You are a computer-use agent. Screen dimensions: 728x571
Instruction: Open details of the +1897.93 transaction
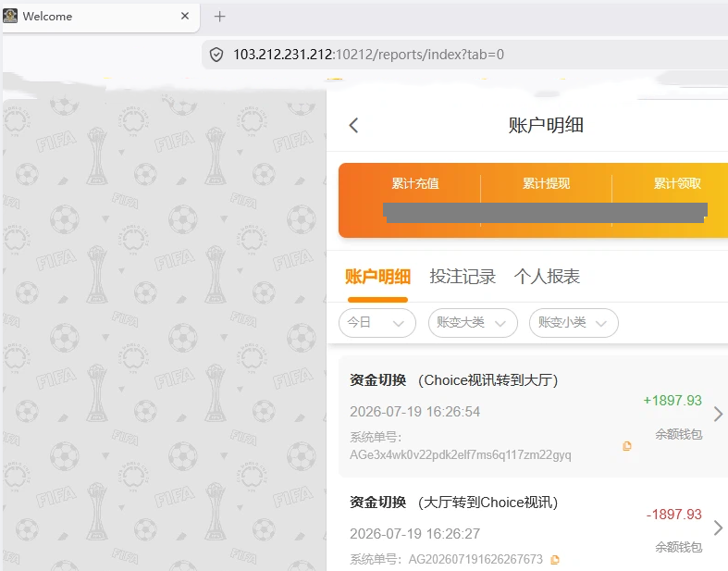point(718,414)
